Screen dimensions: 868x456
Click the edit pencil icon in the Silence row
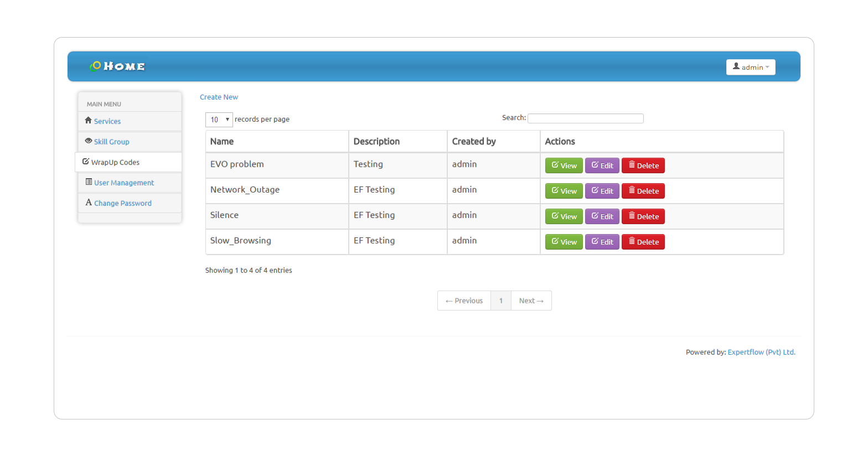coord(595,216)
